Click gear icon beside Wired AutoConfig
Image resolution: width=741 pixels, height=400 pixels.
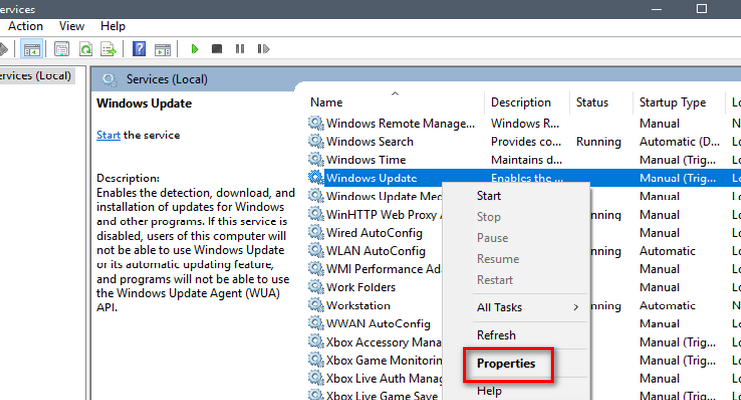click(x=316, y=232)
